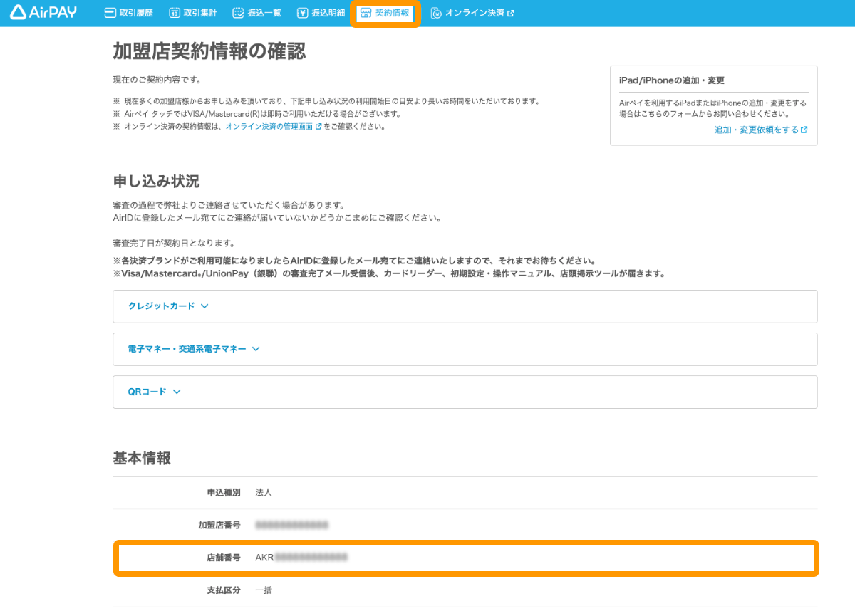Click the chevron next to クレジットカード
This screenshot has width=855, height=616.
[x=204, y=306]
